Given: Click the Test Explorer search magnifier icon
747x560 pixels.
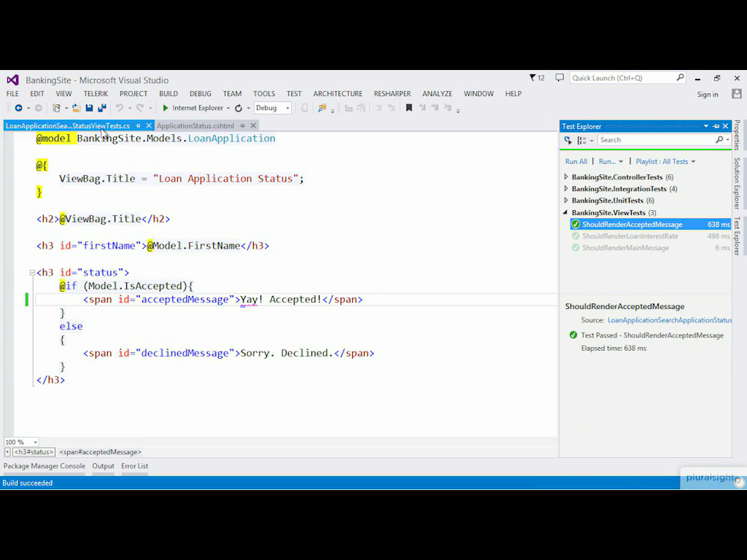Looking at the screenshot, I should [719, 139].
